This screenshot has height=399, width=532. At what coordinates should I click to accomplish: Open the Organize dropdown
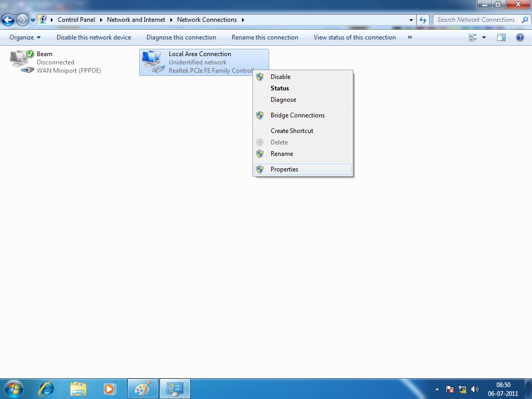tap(24, 37)
